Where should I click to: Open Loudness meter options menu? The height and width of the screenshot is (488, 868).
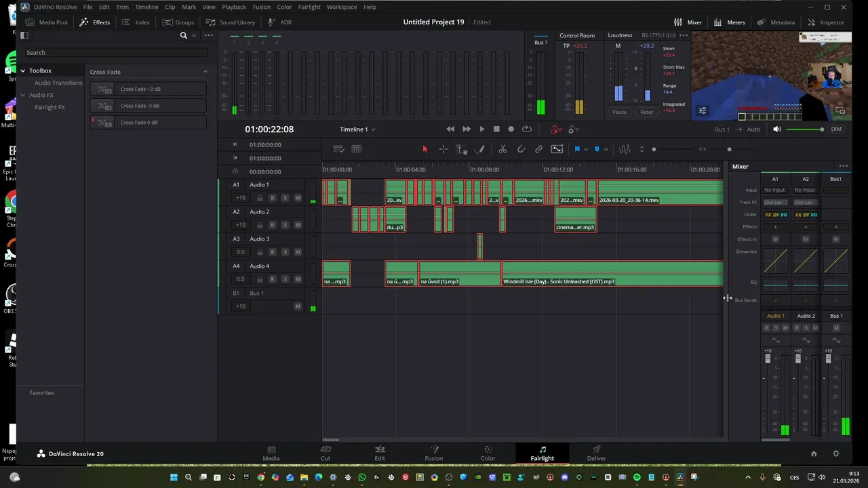click(683, 35)
